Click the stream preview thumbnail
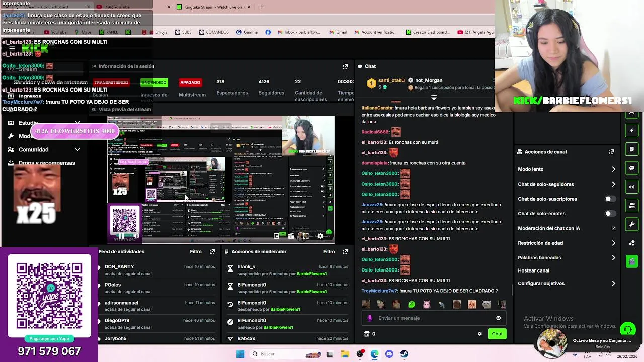The height and width of the screenshot is (362, 644). click(221, 179)
